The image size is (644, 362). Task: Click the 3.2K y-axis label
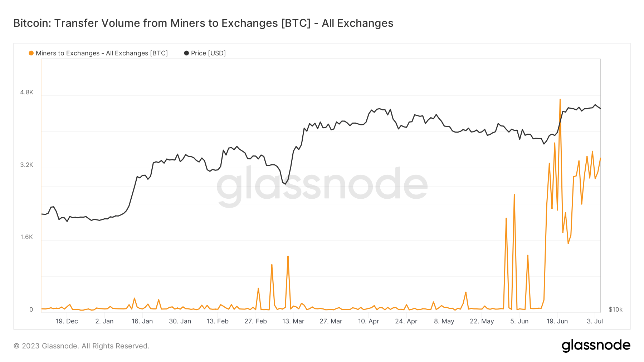click(x=26, y=165)
